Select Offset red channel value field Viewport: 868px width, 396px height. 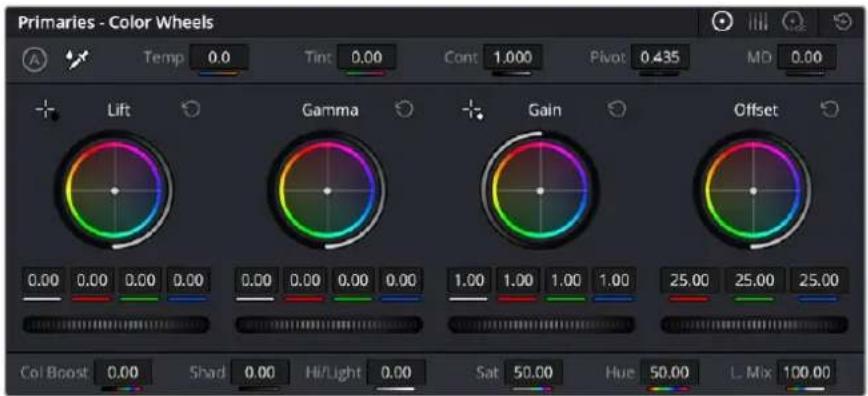690,280
